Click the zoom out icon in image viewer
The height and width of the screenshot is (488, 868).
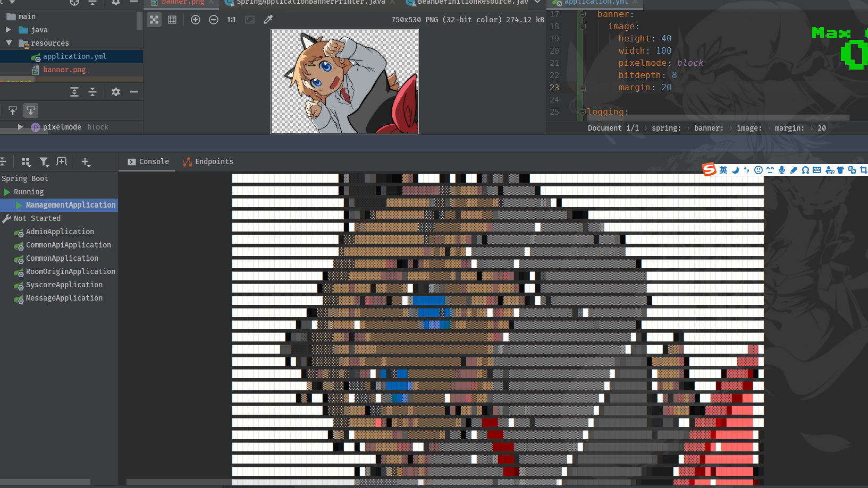214,20
